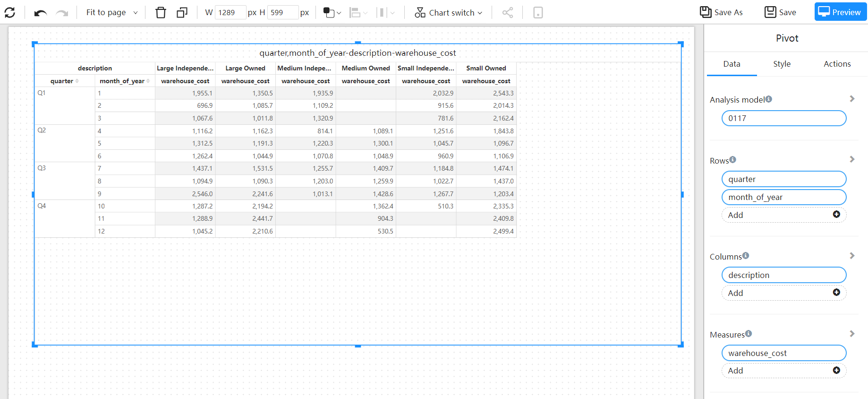This screenshot has width=868, height=399.
Task: Click the Rows info icon
Action: (733, 159)
